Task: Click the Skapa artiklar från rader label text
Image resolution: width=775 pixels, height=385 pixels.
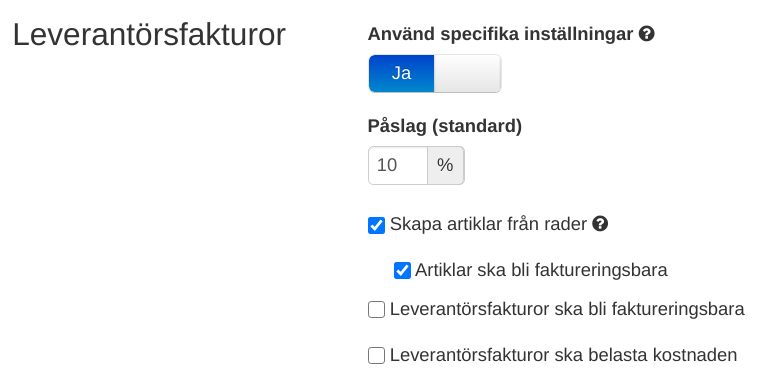Action: coord(488,224)
